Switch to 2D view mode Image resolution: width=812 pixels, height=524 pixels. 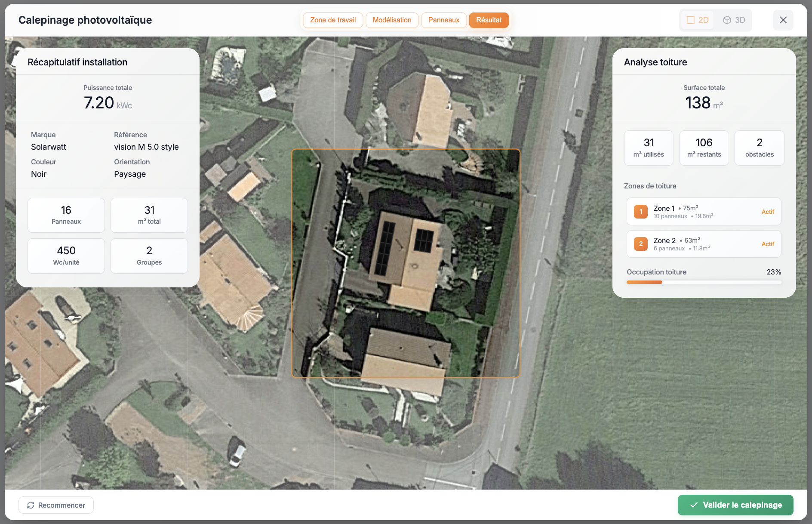coord(698,20)
